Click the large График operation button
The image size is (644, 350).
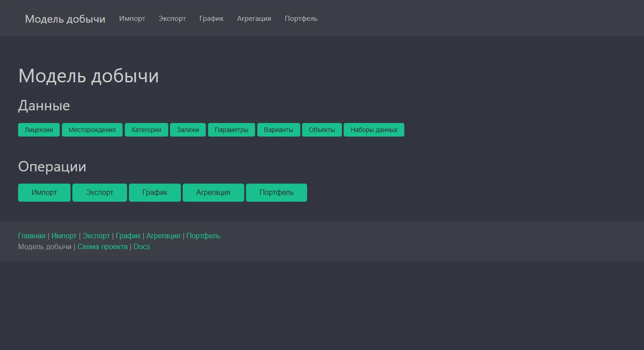[x=155, y=193]
